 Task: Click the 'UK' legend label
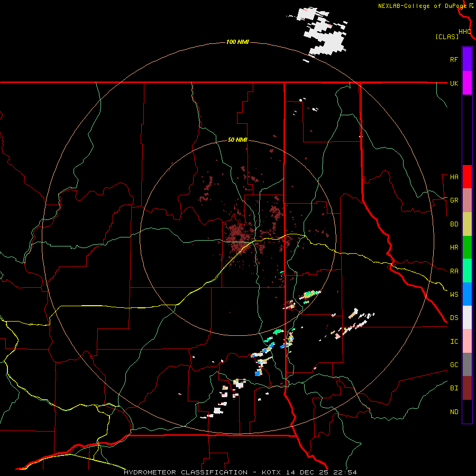[x=454, y=83]
